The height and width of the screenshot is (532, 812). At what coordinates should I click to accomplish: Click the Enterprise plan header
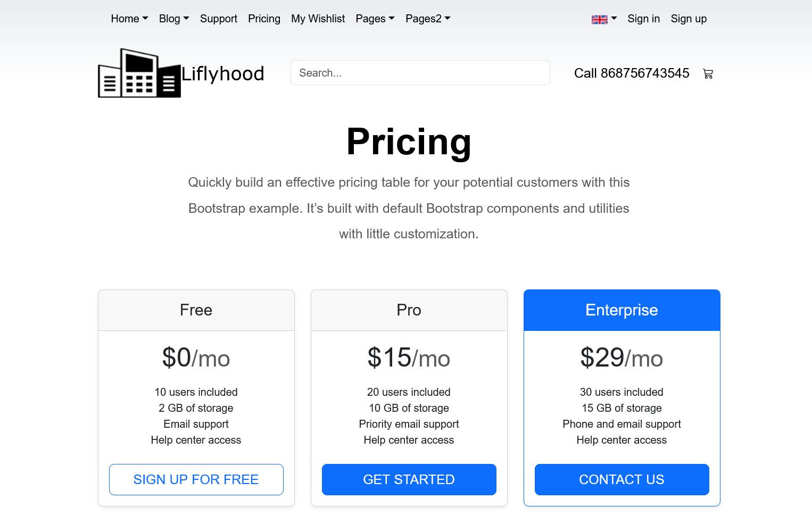[x=622, y=310]
